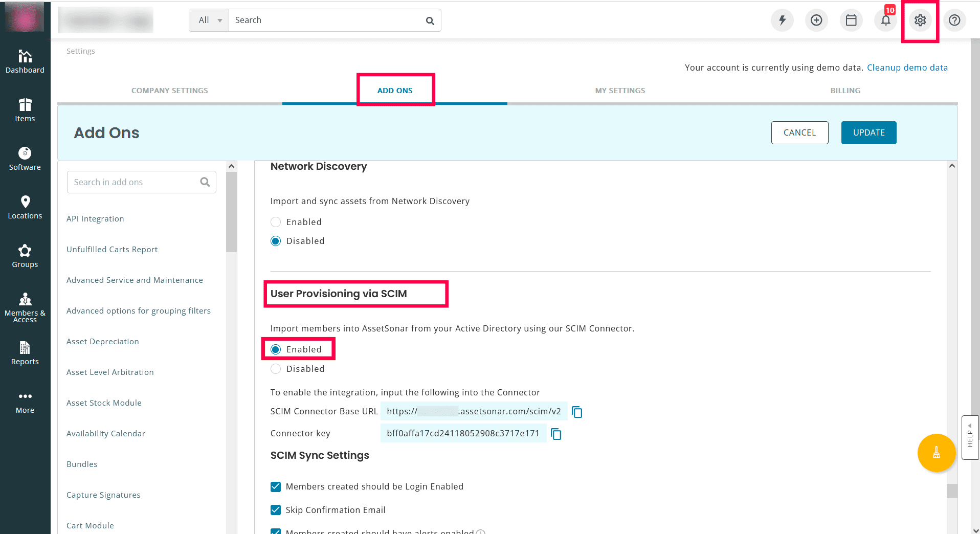Viewport: 980px width, 534px height.
Task: Copy the Connector key value
Action: 556,434
